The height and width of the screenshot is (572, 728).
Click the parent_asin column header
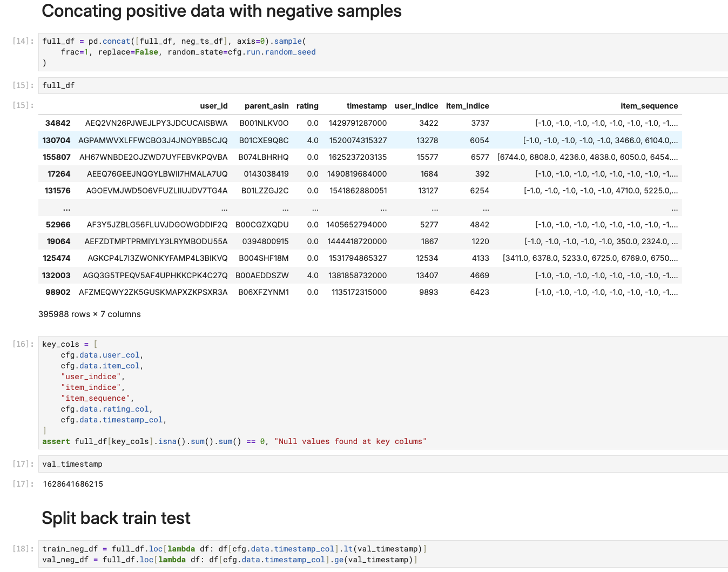pyautogui.click(x=266, y=106)
